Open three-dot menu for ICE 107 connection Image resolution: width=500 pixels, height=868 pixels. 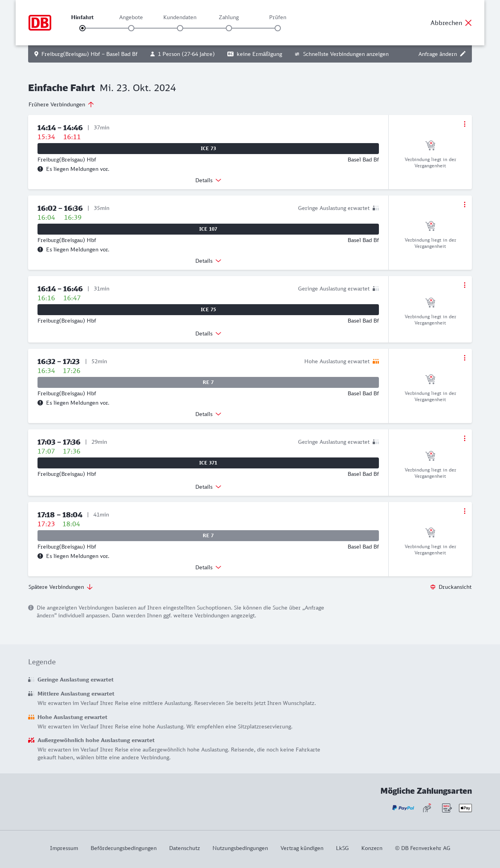click(464, 204)
